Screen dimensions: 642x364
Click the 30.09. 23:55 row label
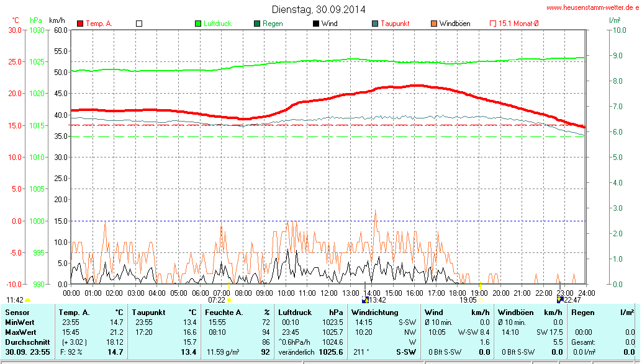coord(27,352)
